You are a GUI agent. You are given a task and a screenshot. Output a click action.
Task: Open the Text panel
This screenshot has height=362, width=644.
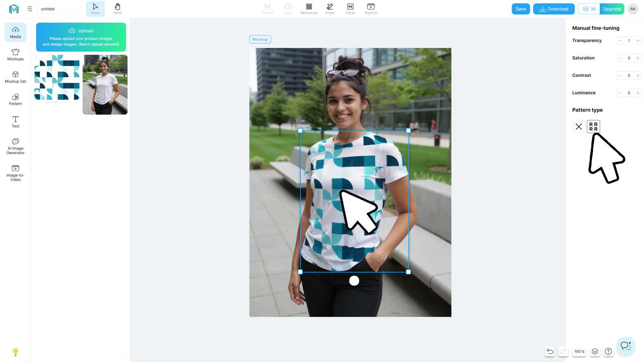[x=16, y=122]
